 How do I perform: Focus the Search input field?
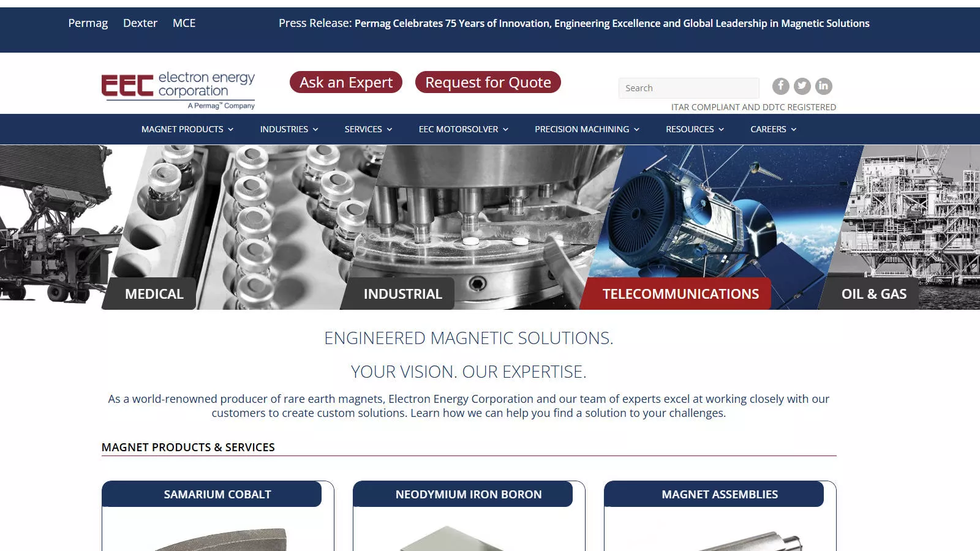(689, 88)
